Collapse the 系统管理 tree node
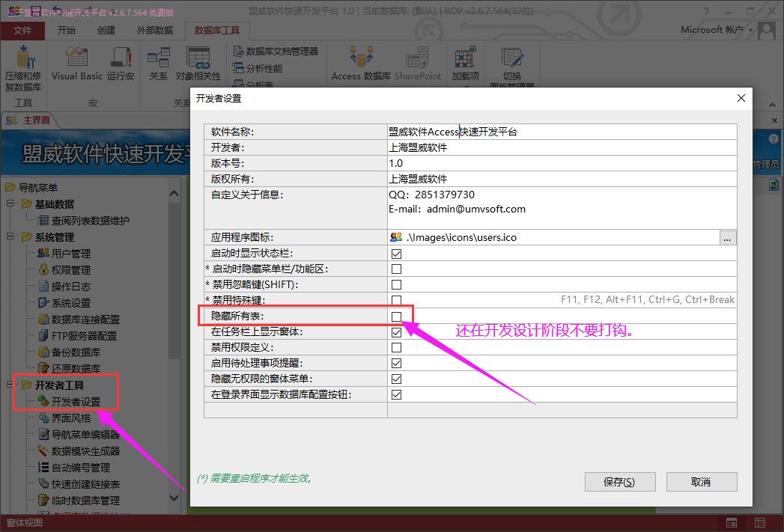This screenshot has height=532, width=784. pyautogui.click(x=10, y=236)
